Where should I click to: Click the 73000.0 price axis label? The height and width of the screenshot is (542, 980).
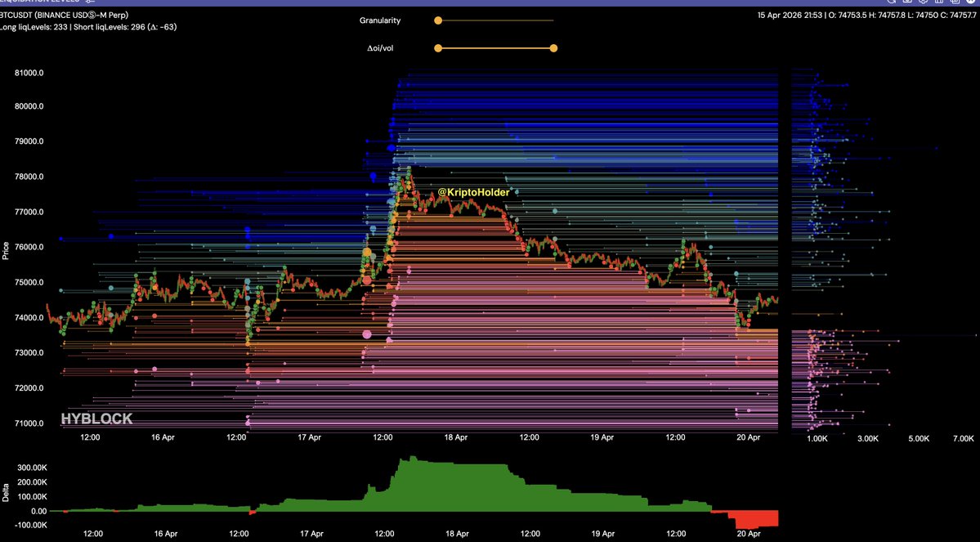(29, 352)
